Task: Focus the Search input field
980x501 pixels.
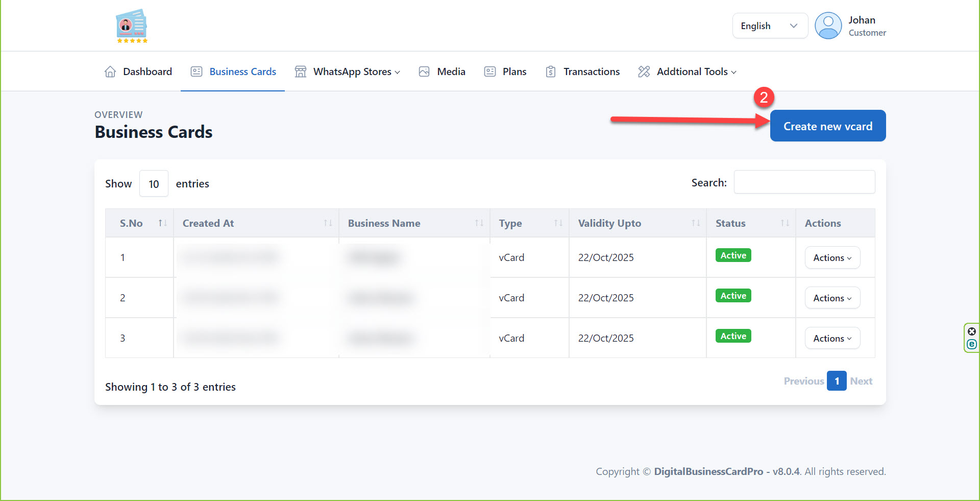Action: (x=804, y=182)
